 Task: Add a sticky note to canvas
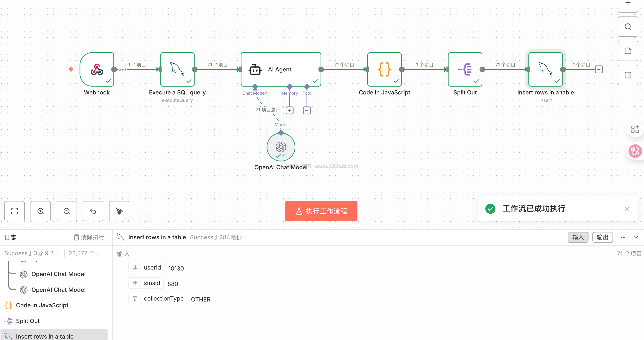[x=628, y=51]
